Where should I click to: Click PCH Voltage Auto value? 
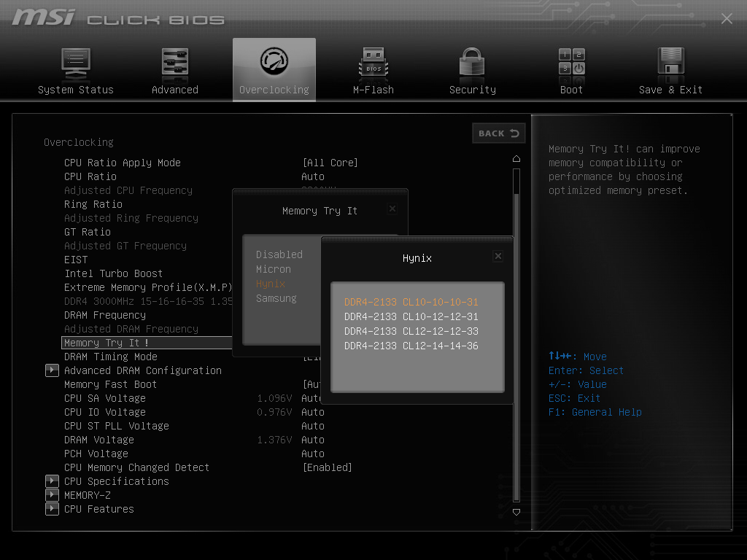pyautogui.click(x=313, y=454)
